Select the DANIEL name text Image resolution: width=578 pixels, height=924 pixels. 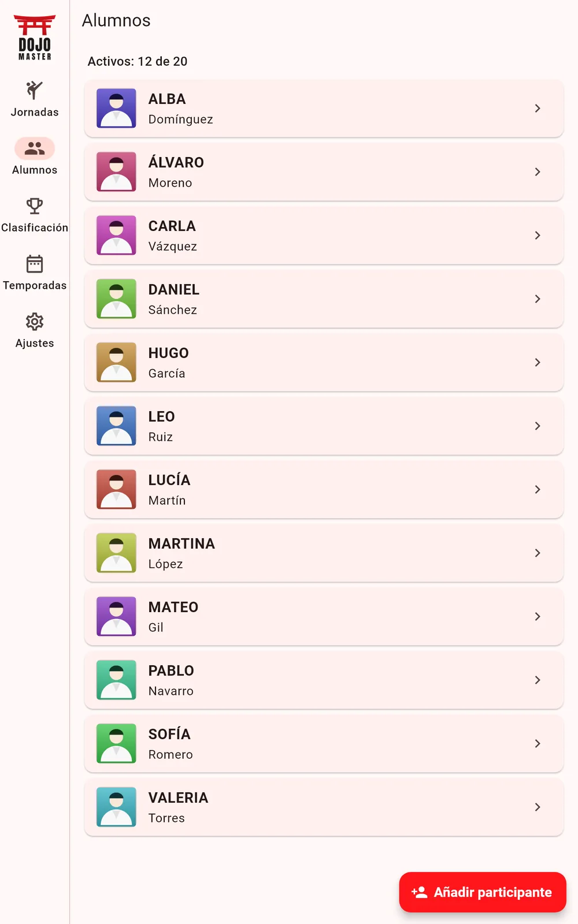174,289
